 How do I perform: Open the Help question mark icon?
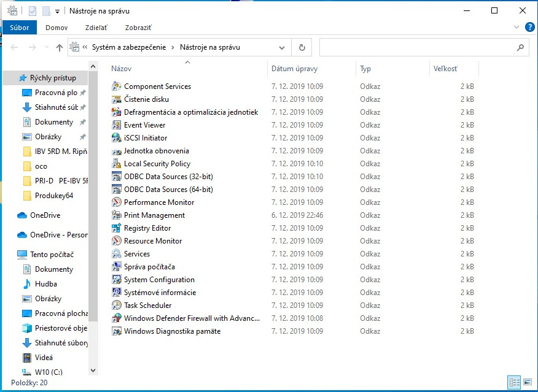(x=530, y=27)
